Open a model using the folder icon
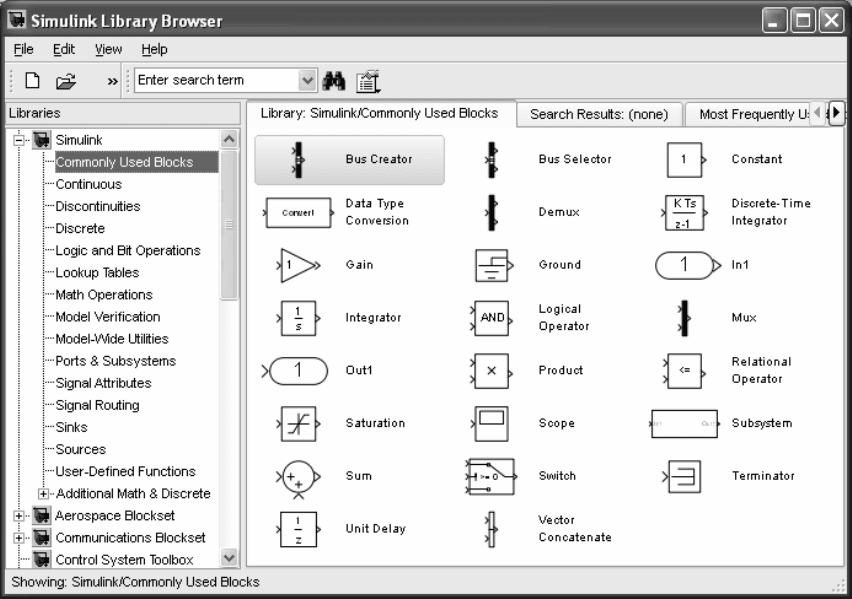852x599 pixels. [x=66, y=82]
